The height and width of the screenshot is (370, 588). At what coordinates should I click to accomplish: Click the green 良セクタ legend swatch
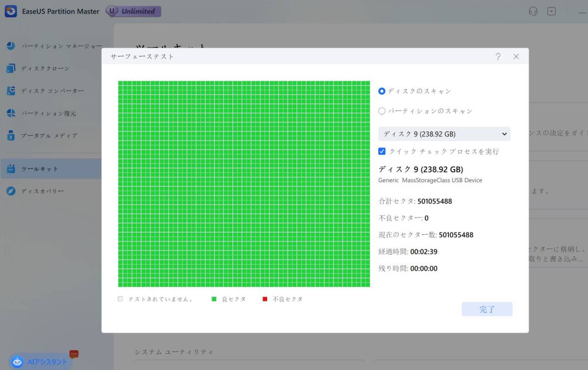point(214,299)
